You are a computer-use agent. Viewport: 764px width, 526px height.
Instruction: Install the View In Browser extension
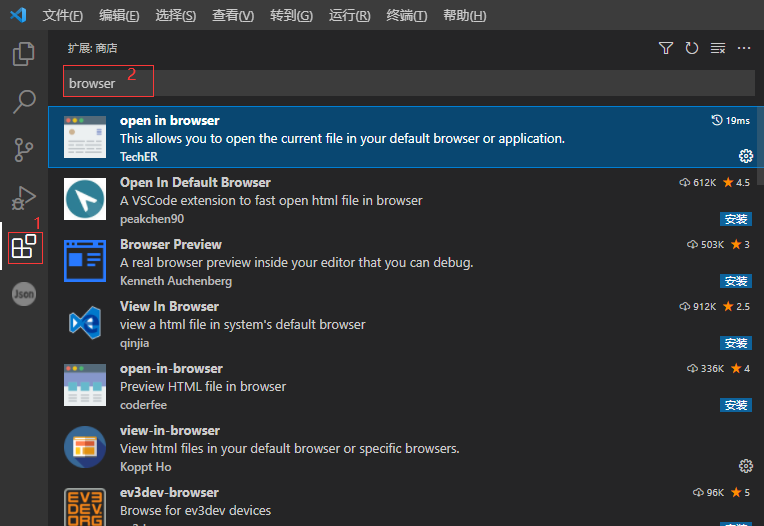pyautogui.click(x=736, y=343)
